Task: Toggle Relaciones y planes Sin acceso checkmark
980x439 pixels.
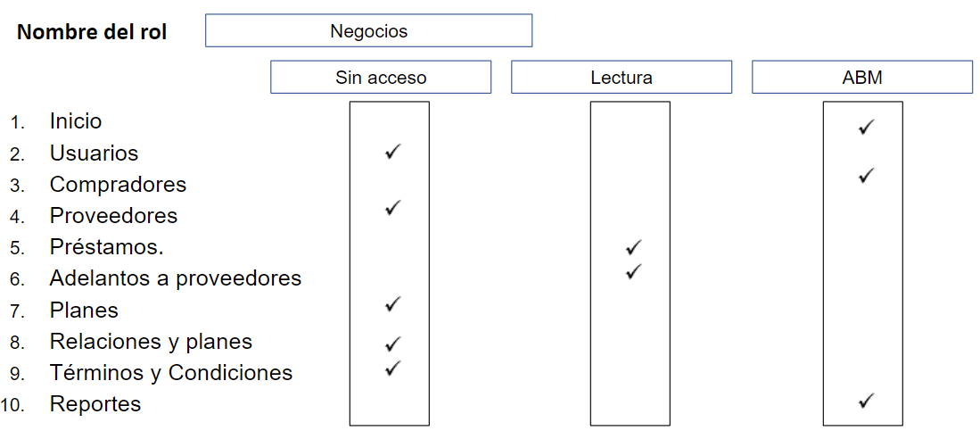Action: click(393, 344)
